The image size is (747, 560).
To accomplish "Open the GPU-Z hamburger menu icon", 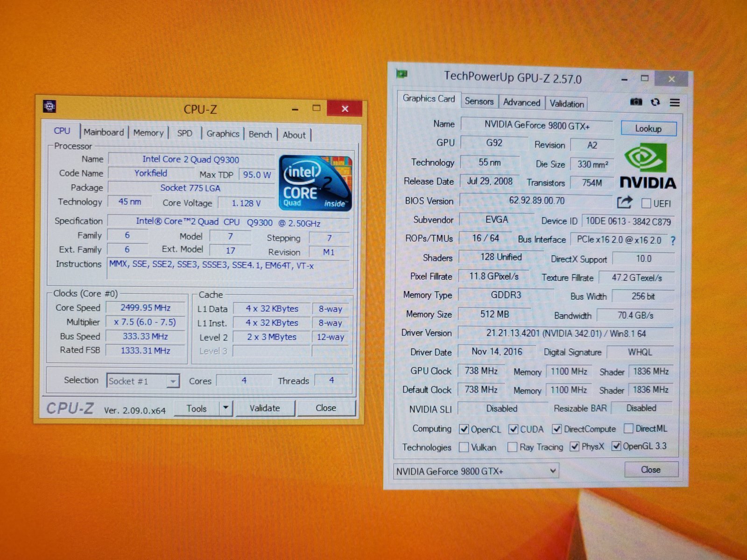I will click(675, 103).
